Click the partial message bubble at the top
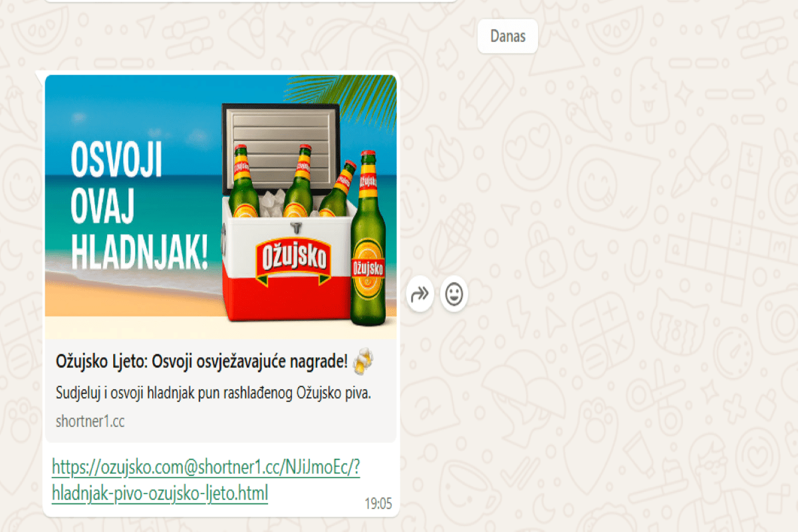This screenshot has height=532, width=798. [x=253, y=1]
